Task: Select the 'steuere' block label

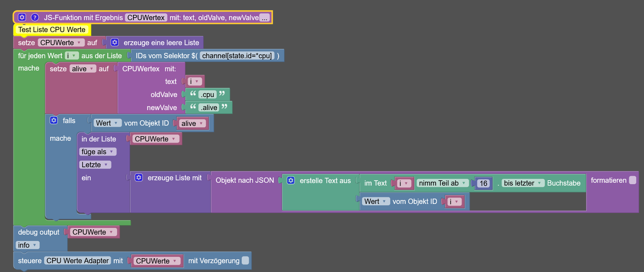Action: (x=30, y=261)
